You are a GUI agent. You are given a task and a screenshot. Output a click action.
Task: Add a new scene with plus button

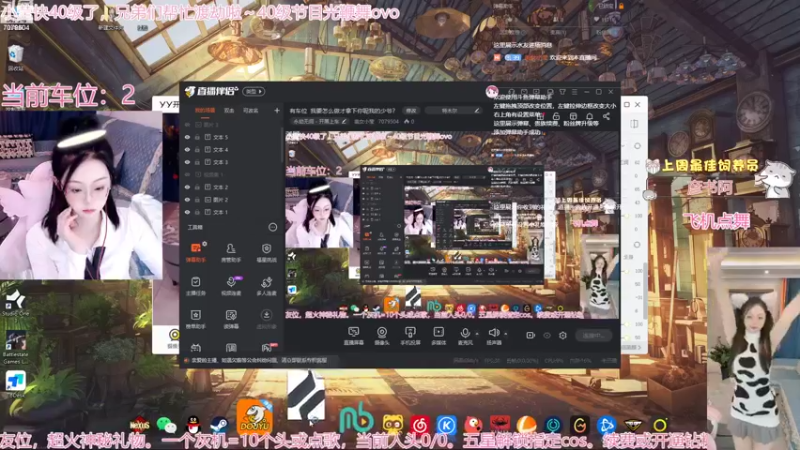[277, 110]
